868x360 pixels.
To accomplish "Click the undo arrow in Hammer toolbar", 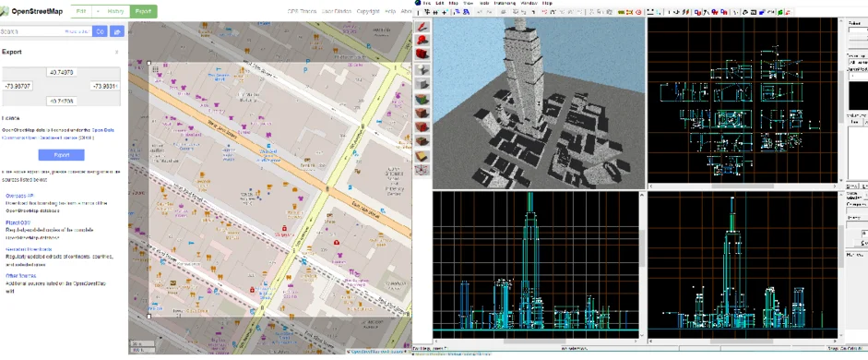I will point(480,12).
